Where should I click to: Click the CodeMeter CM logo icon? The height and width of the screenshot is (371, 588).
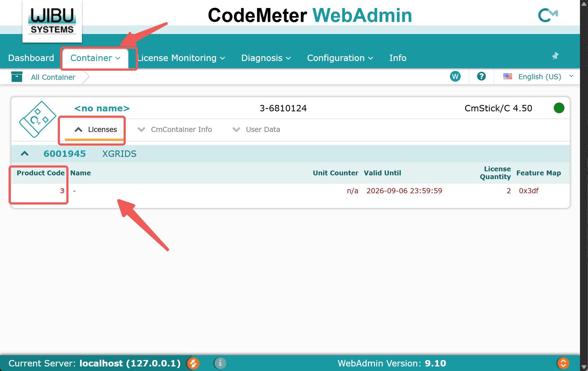548,15
